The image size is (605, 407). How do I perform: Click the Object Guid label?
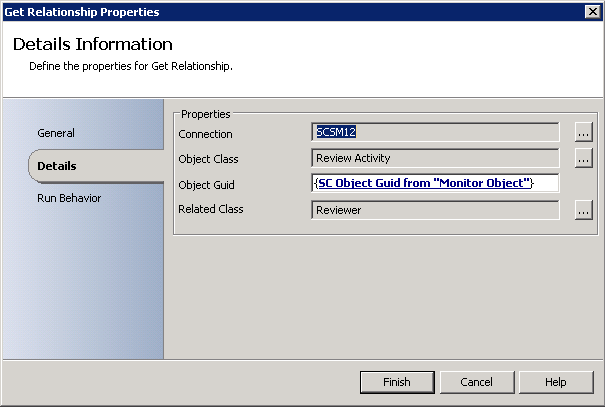[206, 185]
